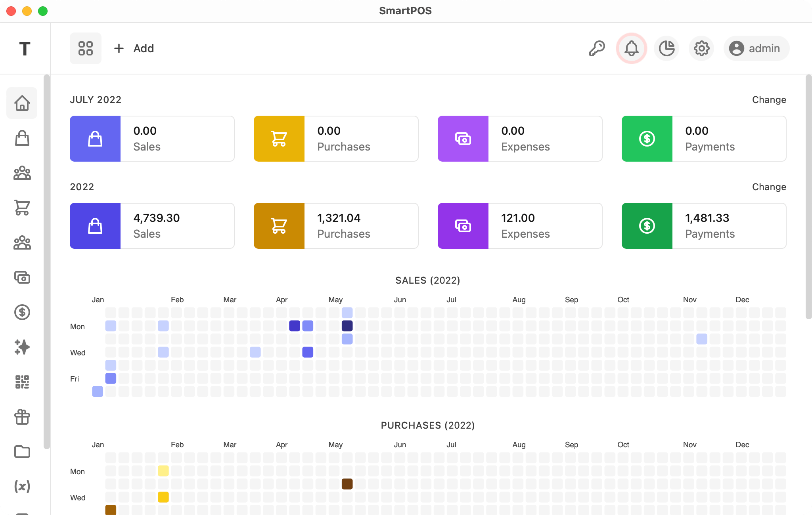Viewport: 812px width, 515px height.
Task: Click the folder sidebar icon
Action: (x=22, y=452)
